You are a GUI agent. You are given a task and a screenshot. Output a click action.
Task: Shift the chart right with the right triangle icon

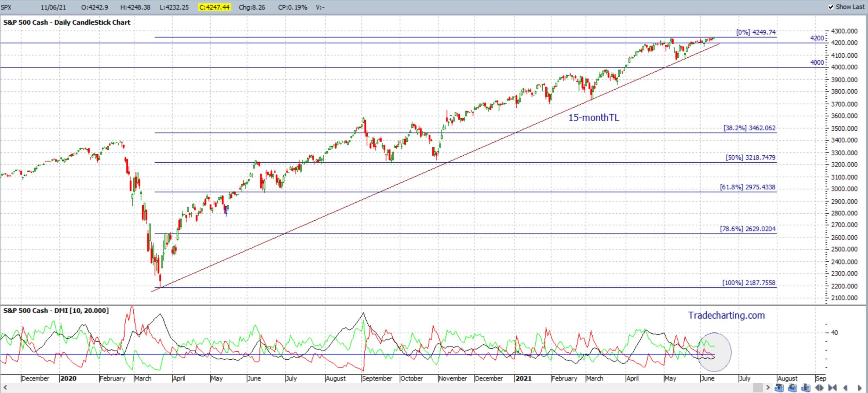click(x=860, y=388)
